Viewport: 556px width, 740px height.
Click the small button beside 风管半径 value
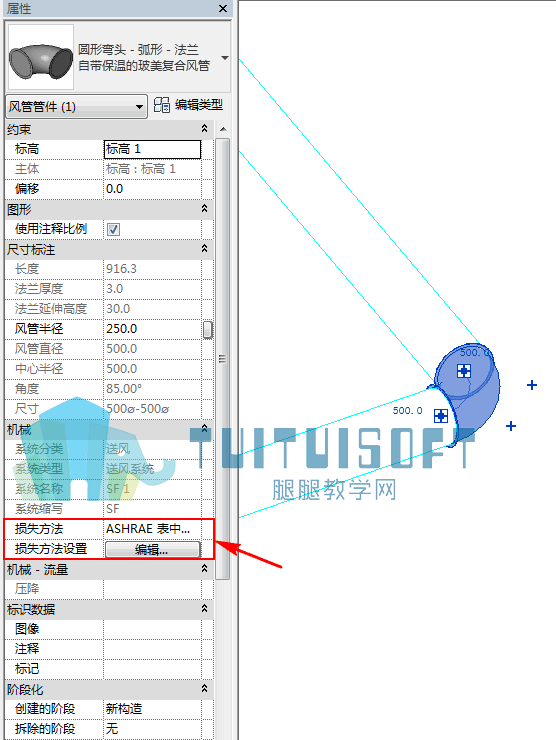click(x=208, y=329)
